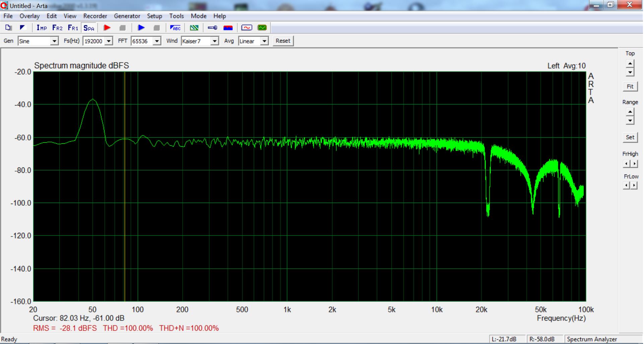This screenshot has height=344, width=644.
Task: Click the red sine wave generator icon
Action: (x=246, y=28)
